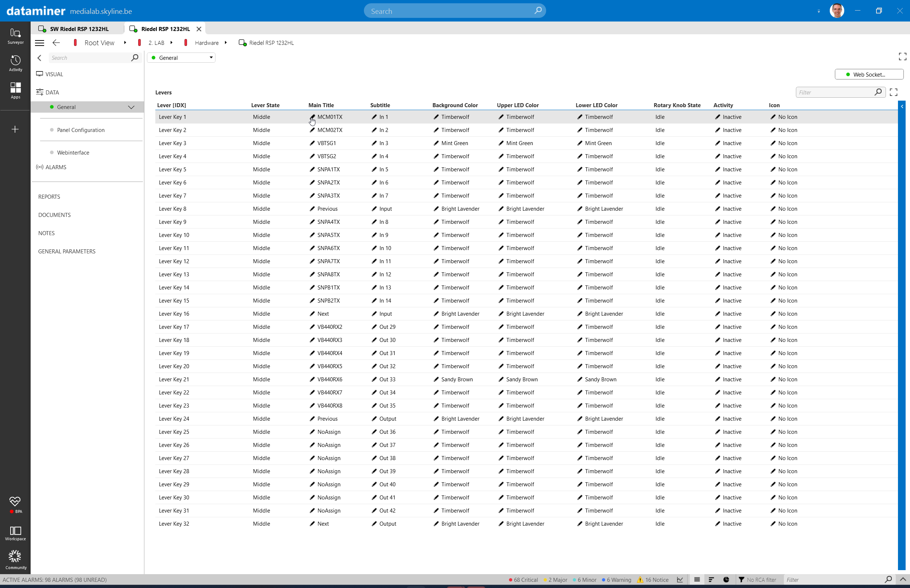Click the plus icon in left sidebar
This screenshot has height=588, width=910.
pyautogui.click(x=15, y=129)
